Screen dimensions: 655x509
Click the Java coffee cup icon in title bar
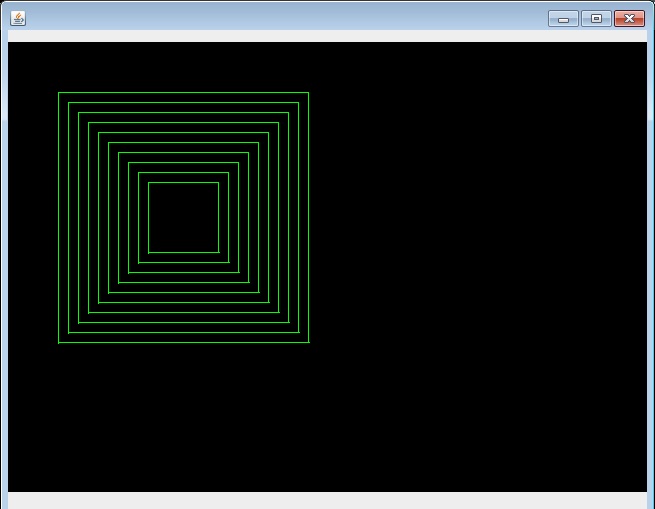[x=18, y=18]
